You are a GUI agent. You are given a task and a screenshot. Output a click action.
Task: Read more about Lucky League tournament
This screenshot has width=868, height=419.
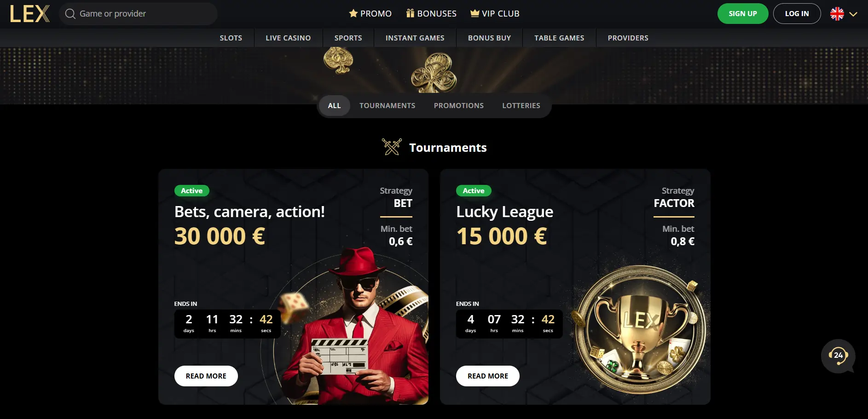[488, 376]
